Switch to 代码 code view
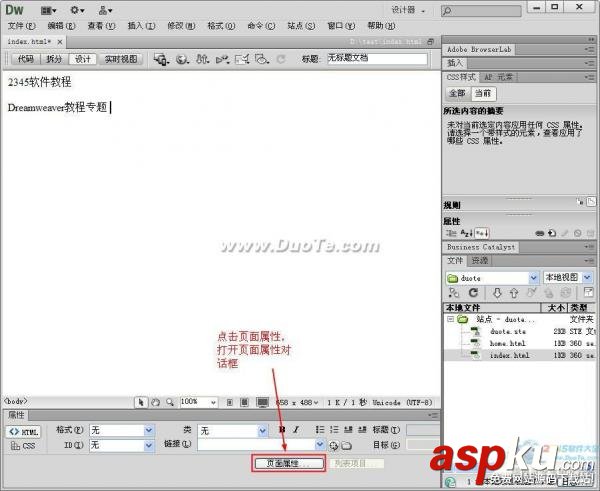The image size is (600, 491). [x=26, y=59]
